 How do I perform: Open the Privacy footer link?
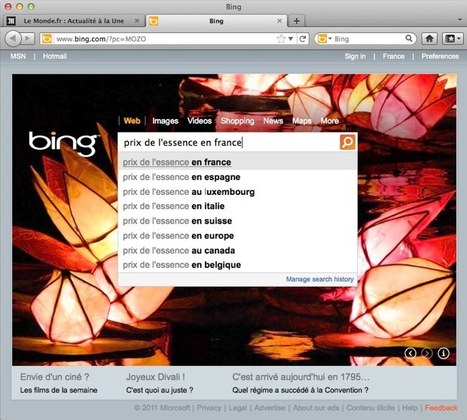tap(209, 408)
